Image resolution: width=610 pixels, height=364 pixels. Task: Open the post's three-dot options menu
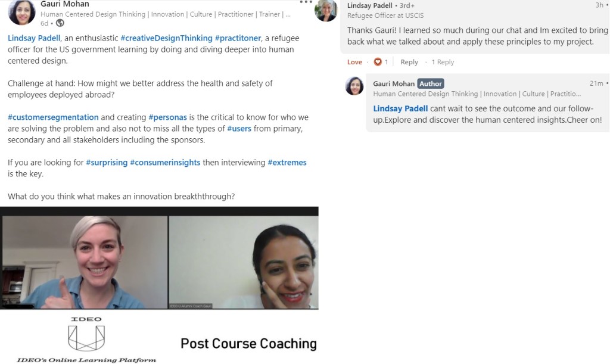pos(306,2)
